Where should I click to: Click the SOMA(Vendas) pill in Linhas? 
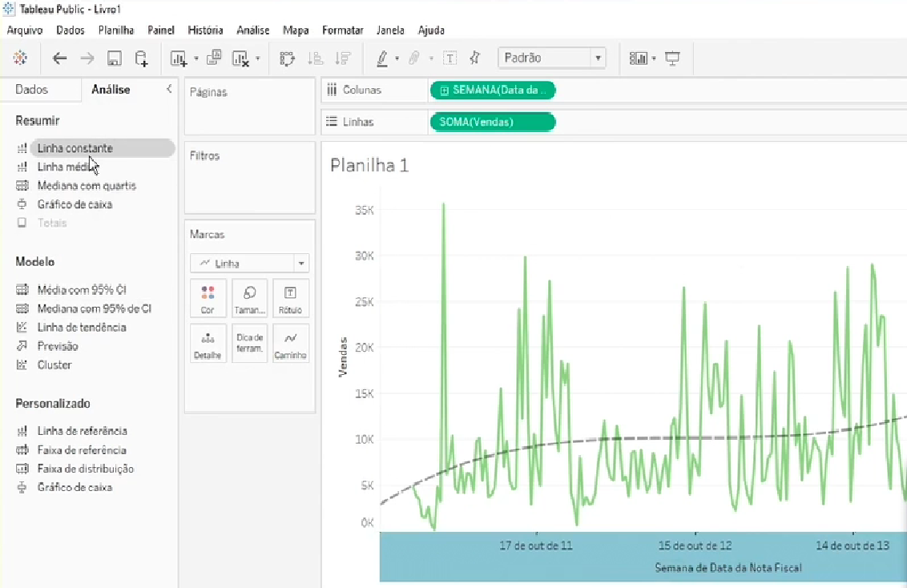point(491,122)
